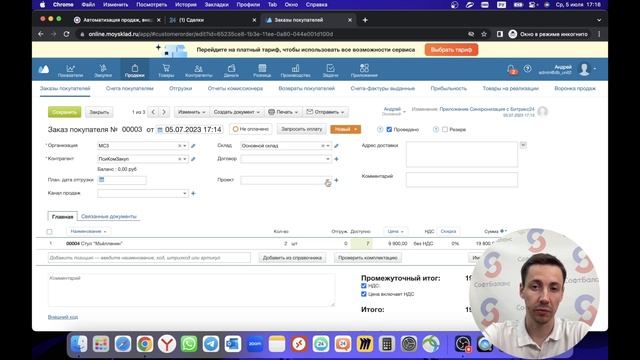This screenshot has width=640, height=360.
Task: Go to next order arrow
Action: pyautogui.click(x=164, y=112)
